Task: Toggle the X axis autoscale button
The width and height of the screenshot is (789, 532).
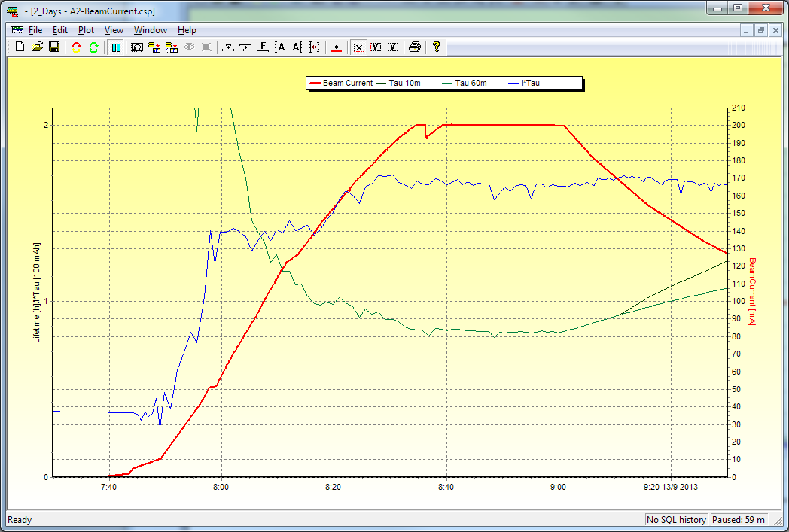Action: (359, 47)
